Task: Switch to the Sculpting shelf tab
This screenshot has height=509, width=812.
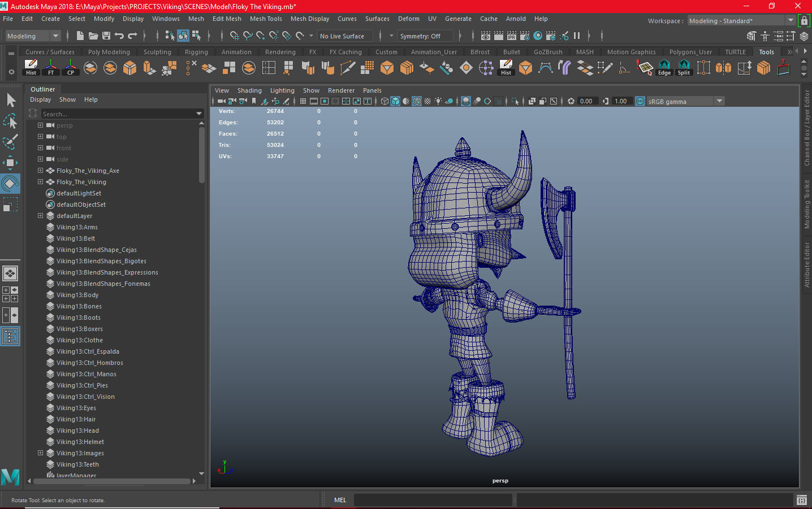Action: [x=157, y=52]
